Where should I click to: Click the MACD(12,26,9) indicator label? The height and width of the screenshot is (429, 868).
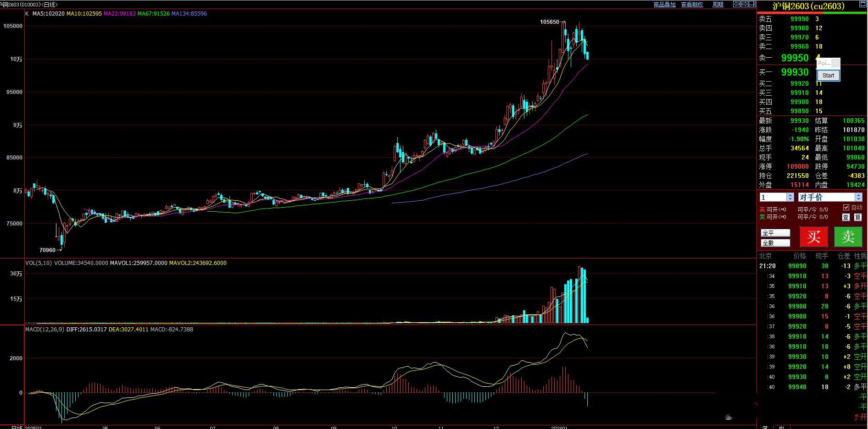point(45,330)
